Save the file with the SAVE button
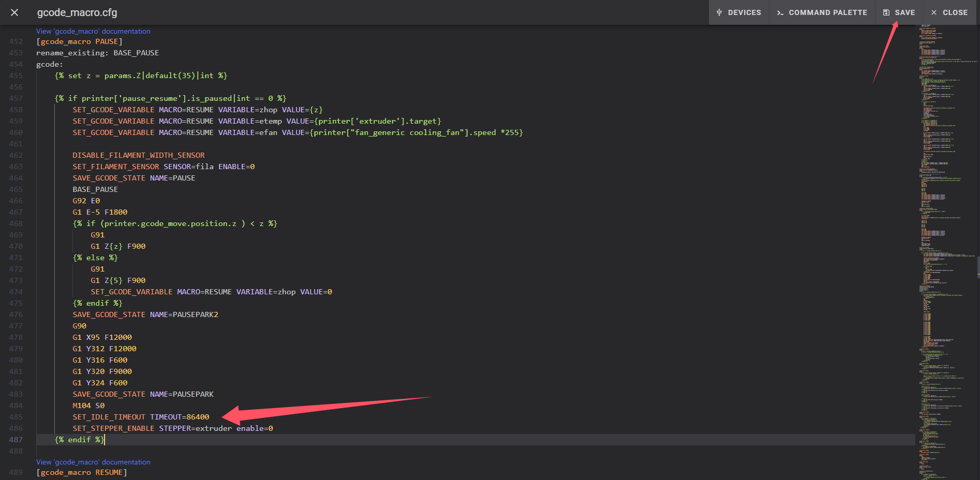 click(x=899, y=12)
